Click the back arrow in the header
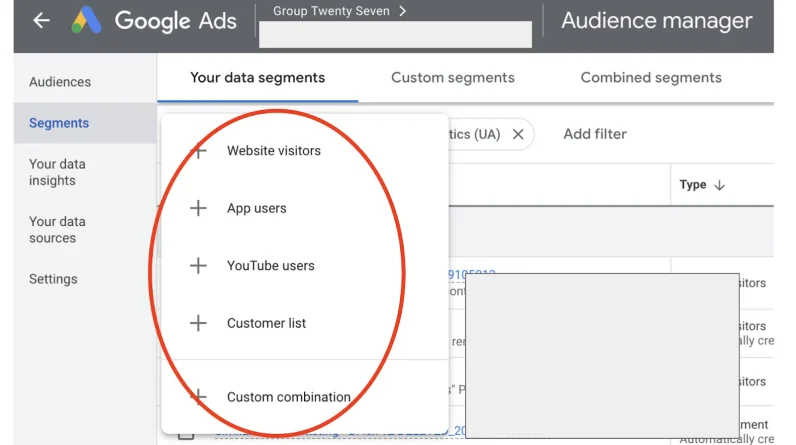The height and width of the screenshot is (445, 796). click(x=41, y=21)
